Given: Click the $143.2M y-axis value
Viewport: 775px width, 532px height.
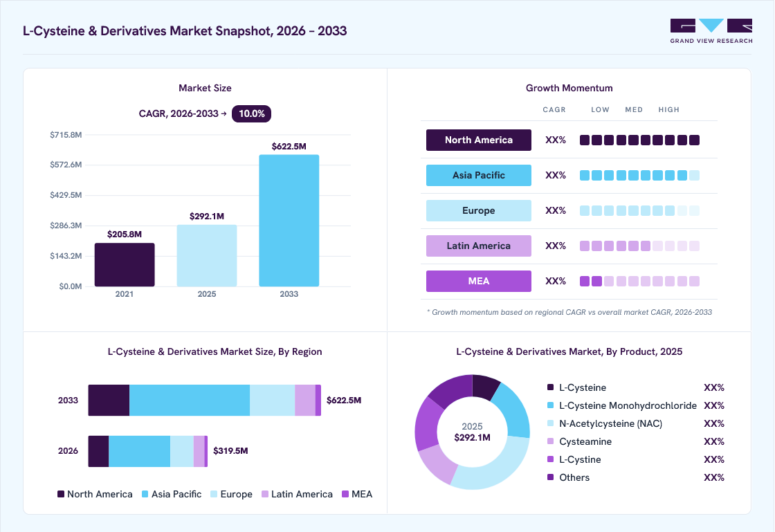Looking at the screenshot, I should click(66, 256).
